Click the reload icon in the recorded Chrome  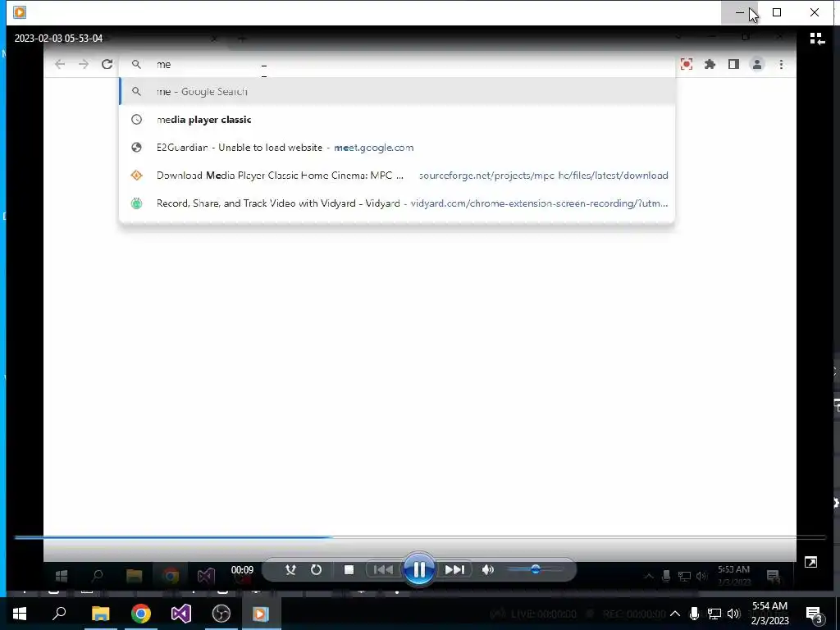coord(107,64)
